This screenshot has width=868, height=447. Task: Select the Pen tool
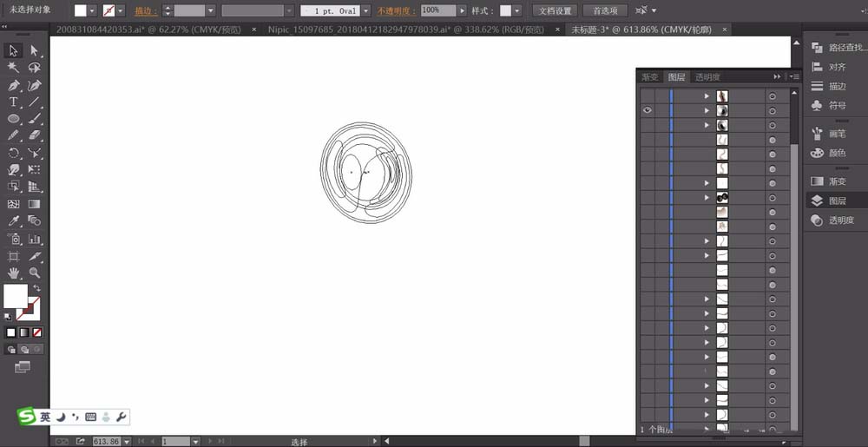(x=13, y=85)
